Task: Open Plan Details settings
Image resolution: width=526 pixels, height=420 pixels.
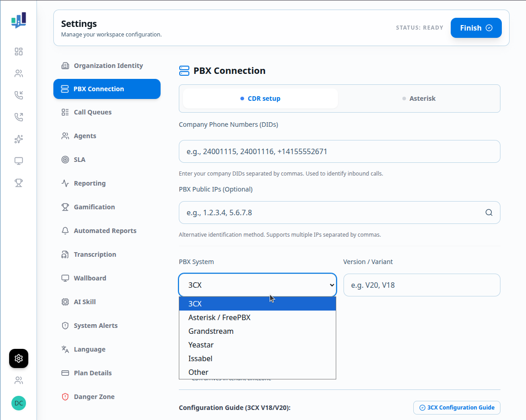Action: pyautogui.click(x=107, y=373)
